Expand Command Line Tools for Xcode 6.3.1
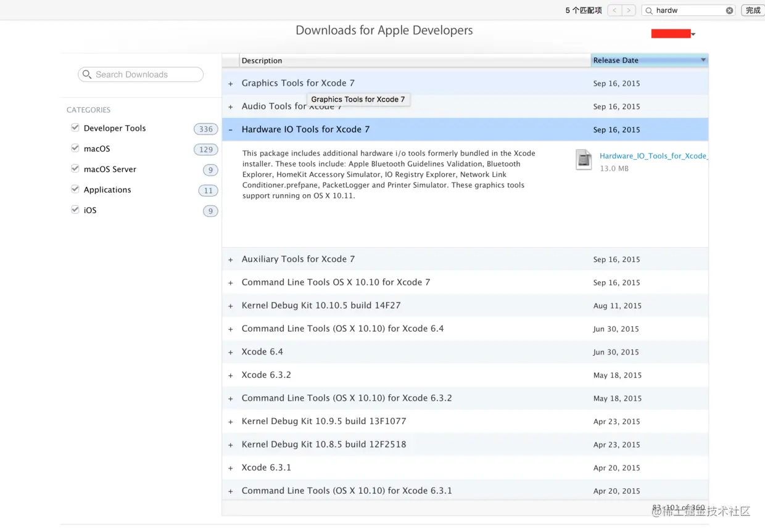This screenshot has height=532, width=765. (231, 491)
